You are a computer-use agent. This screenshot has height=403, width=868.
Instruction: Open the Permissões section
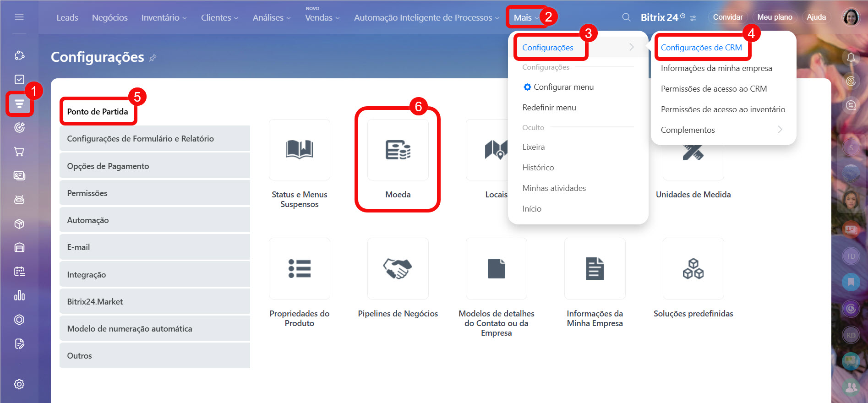click(x=155, y=193)
